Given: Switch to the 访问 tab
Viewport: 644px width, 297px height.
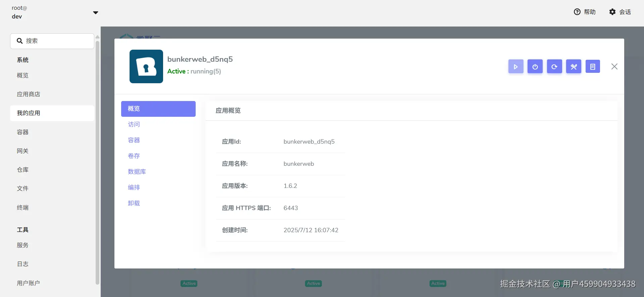Looking at the screenshot, I should pos(158,125).
